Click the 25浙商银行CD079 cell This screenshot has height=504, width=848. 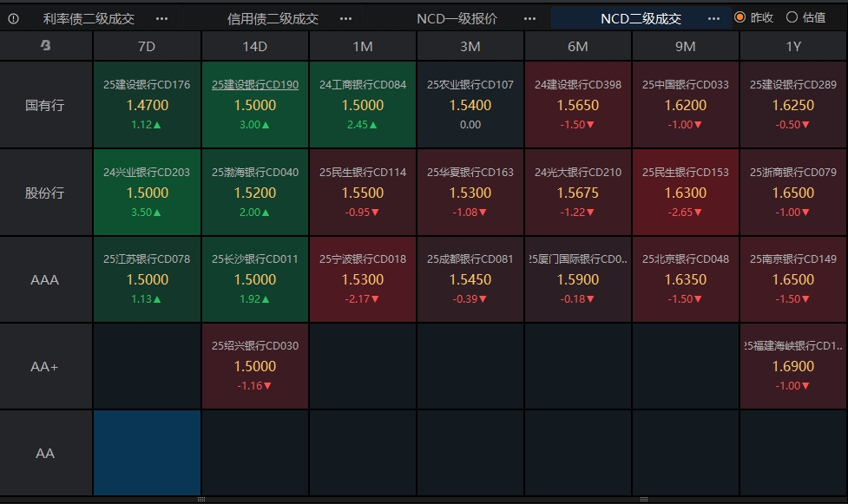click(x=792, y=192)
